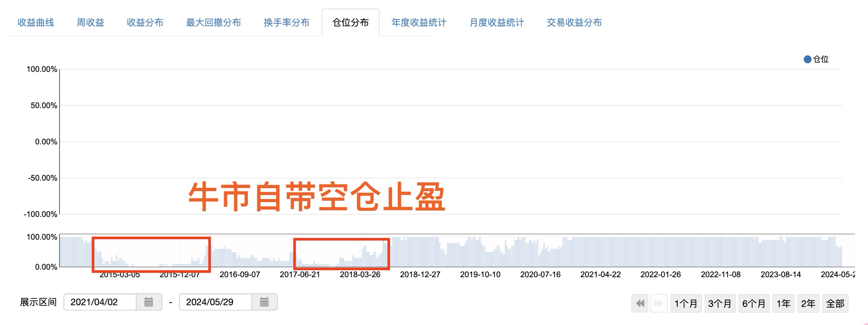This screenshot has height=325, width=868.
Task: Show the full range with 全部
Action: 835,304
